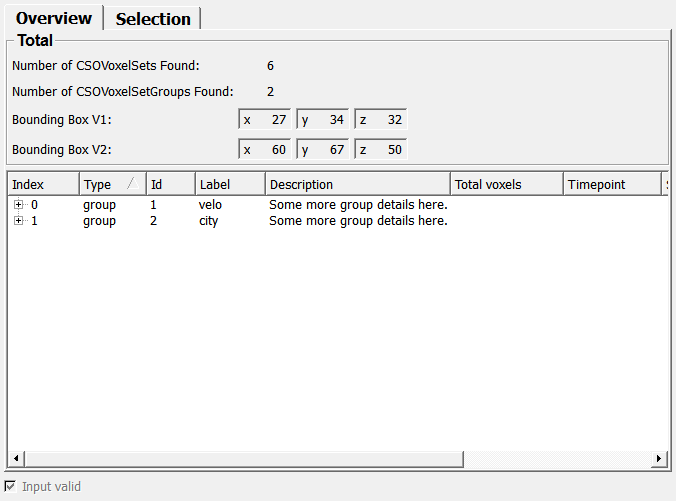
Task: Click the Label column header
Action: [x=229, y=184]
